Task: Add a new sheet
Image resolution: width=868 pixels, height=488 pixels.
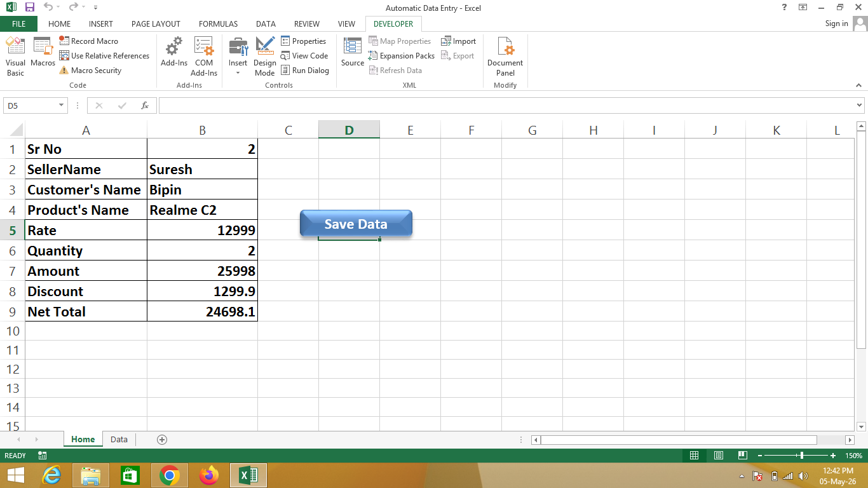Action: click(x=162, y=439)
